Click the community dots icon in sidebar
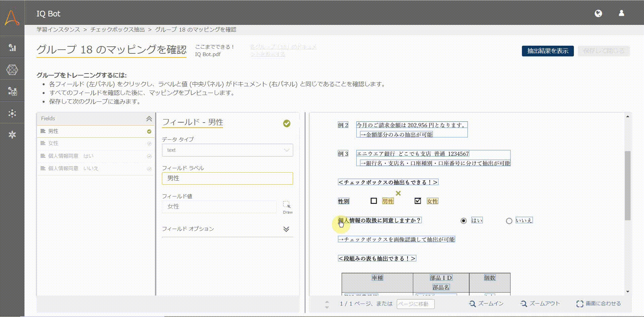Viewport: 644px width, 317px height. 12,113
